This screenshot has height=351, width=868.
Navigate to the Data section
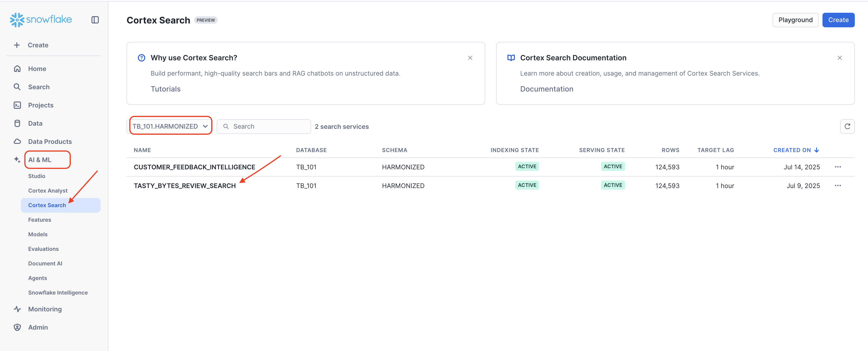[x=35, y=123]
